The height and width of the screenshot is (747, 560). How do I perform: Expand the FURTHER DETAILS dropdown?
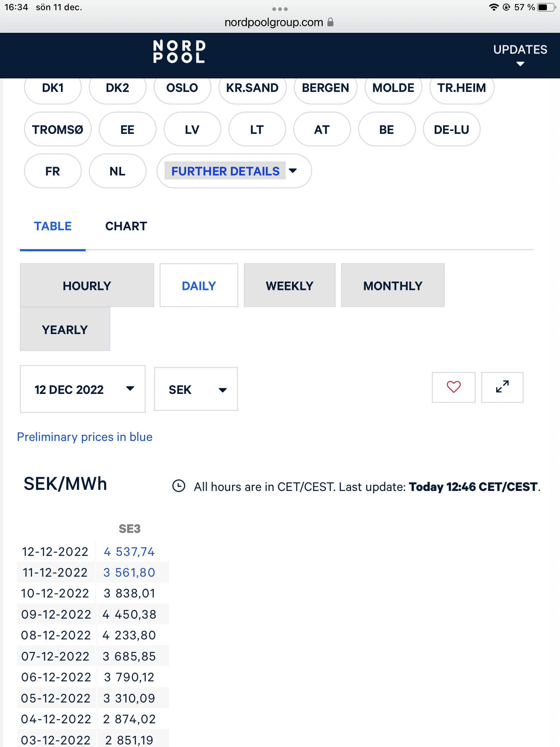point(234,171)
